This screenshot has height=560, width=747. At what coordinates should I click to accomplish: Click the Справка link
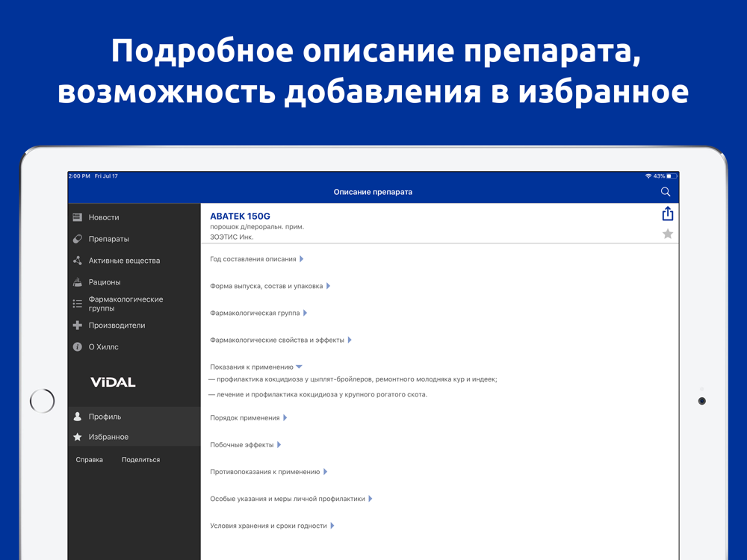[x=89, y=459]
